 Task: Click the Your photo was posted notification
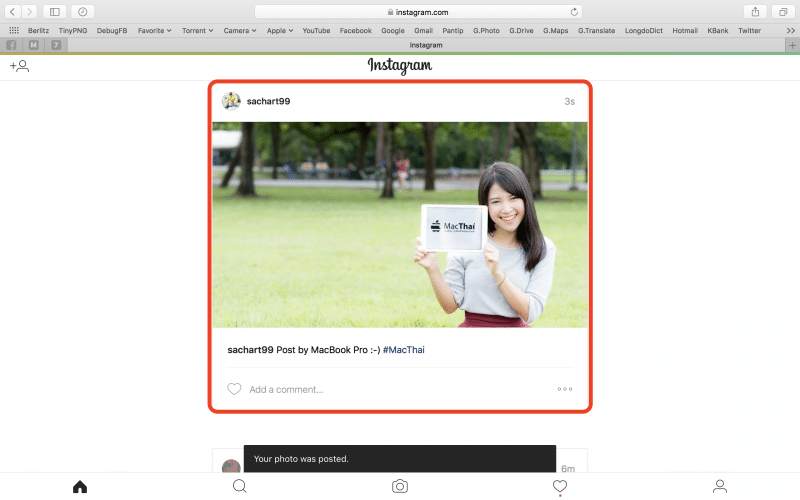pos(400,459)
